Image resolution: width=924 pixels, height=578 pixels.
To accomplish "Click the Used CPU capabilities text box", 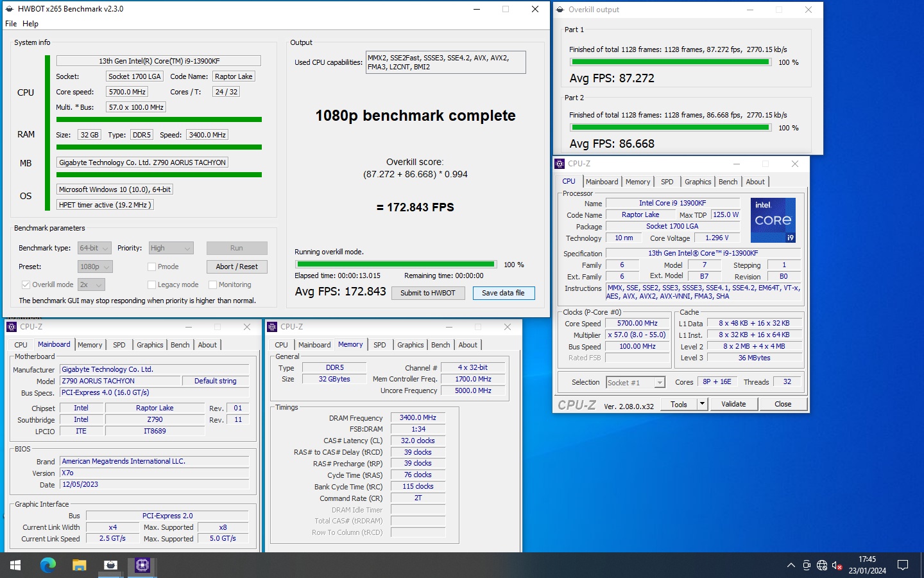I will 446,62.
